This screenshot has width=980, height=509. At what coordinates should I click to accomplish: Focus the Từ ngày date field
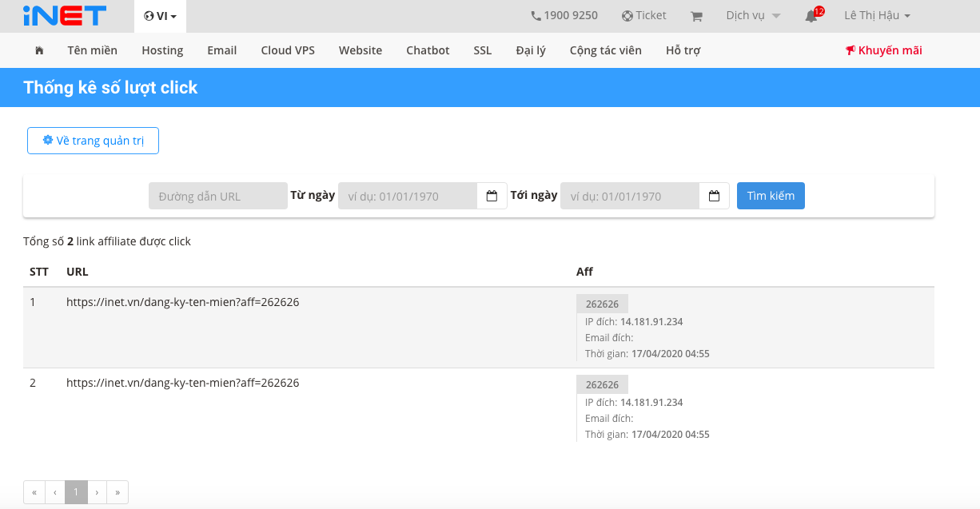408,196
